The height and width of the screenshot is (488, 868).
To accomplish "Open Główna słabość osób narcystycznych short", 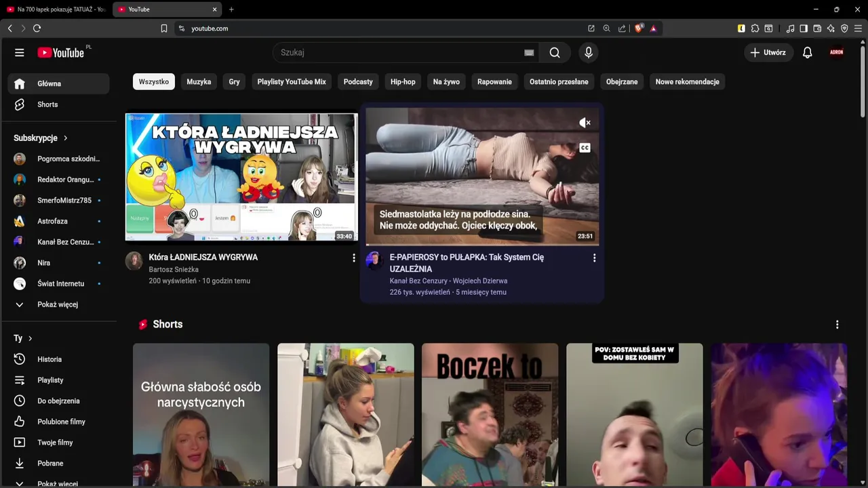I will (201, 415).
